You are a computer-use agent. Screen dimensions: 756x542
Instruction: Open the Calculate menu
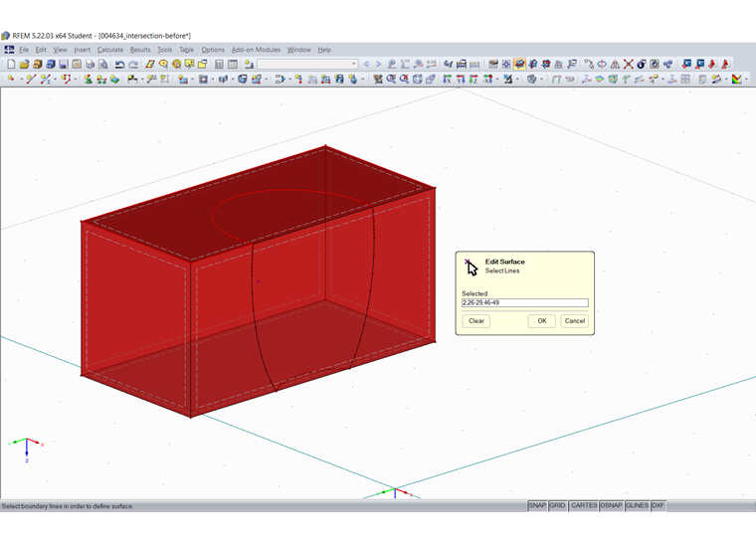click(110, 50)
